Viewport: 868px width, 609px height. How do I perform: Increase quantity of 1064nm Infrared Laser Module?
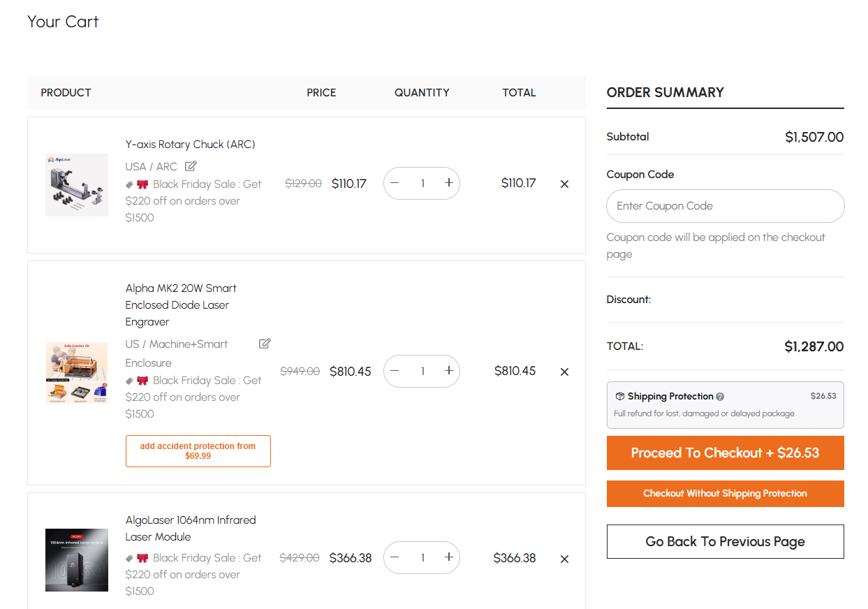tap(448, 557)
